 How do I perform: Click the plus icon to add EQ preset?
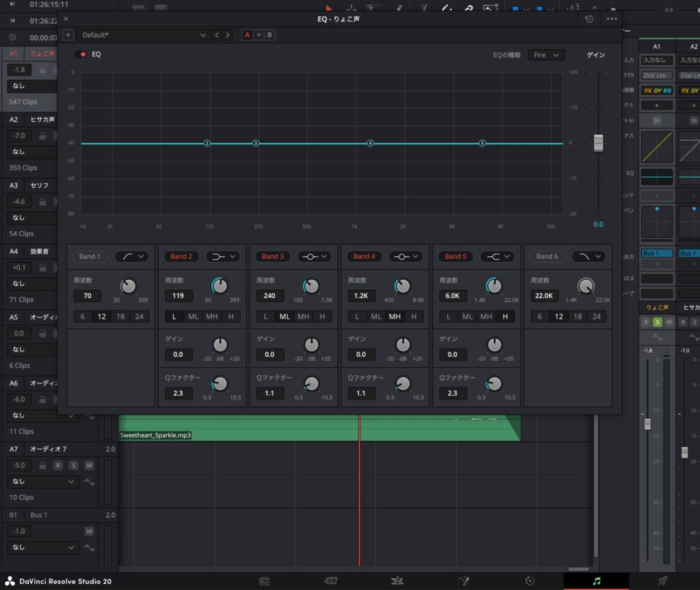point(68,35)
